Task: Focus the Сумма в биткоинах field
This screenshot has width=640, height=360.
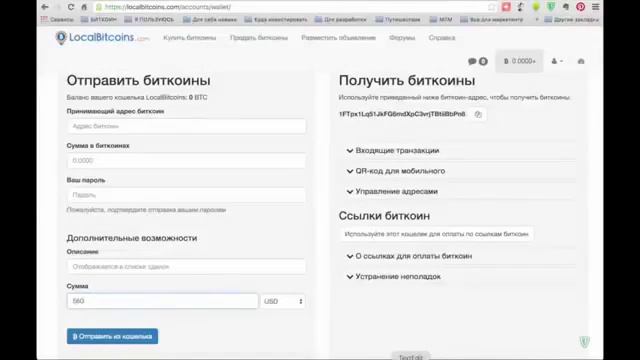Action: point(186,161)
